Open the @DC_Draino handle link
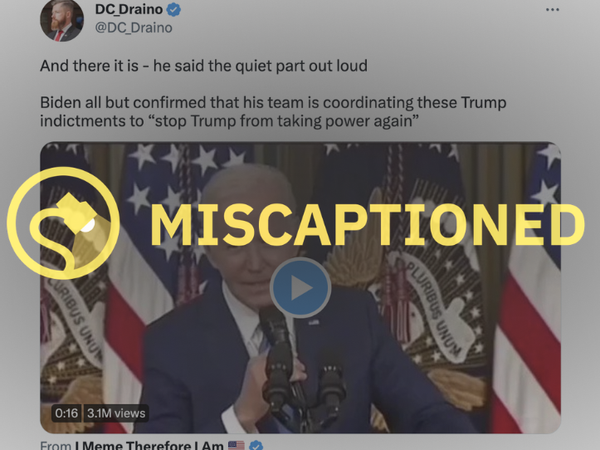 pos(134,28)
